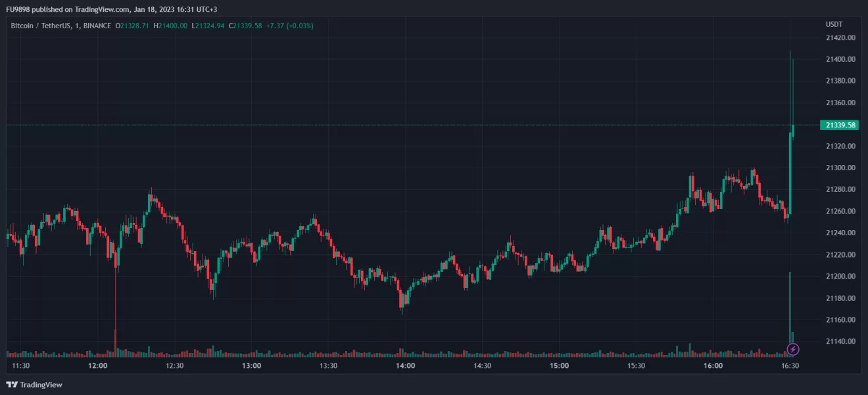The height and width of the screenshot is (395, 868).
Task: Click the 21140.00 price axis label
Action: point(840,342)
